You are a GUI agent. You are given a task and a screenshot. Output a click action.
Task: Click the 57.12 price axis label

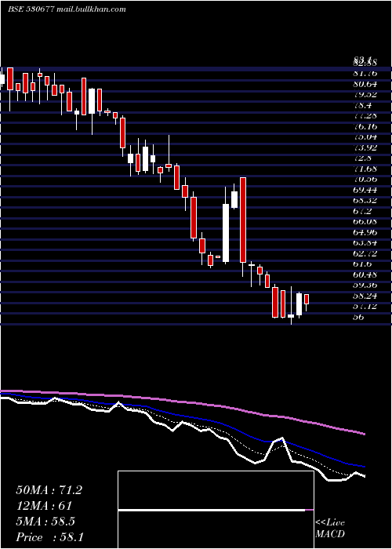click(x=365, y=306)
